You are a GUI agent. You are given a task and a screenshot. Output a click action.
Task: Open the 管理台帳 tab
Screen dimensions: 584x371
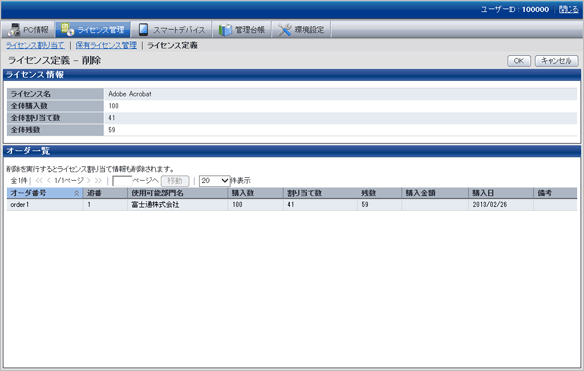click(x=242, y=29)
